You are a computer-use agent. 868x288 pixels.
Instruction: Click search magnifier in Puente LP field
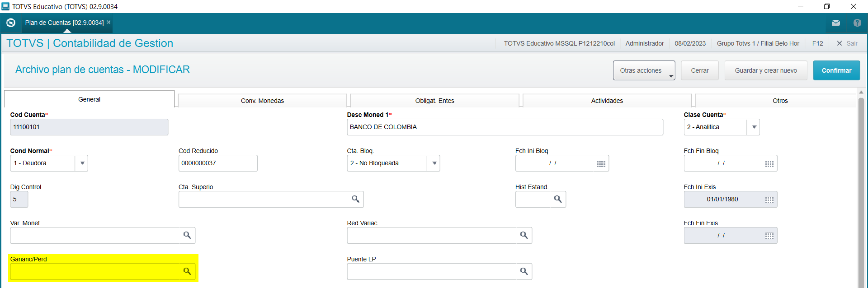(x=524, y=271)
